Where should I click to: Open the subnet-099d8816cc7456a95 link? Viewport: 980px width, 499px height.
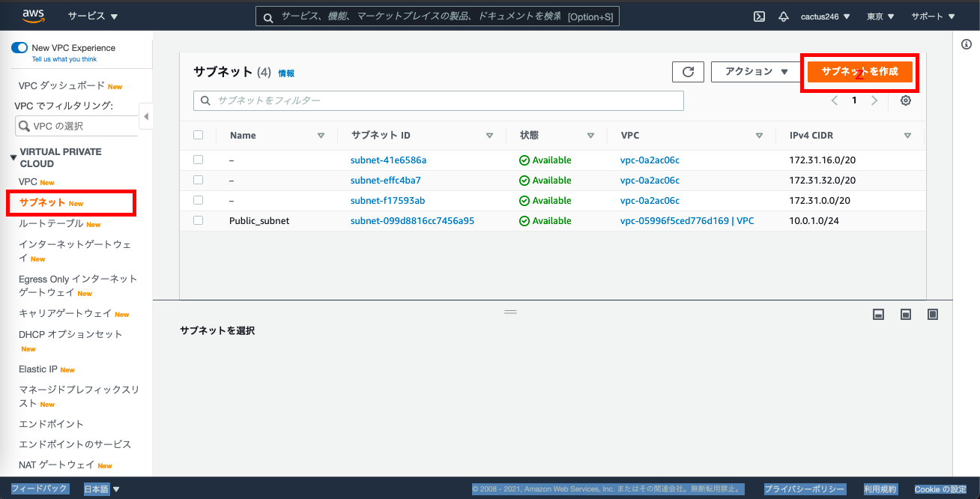(x=412, y=221)
